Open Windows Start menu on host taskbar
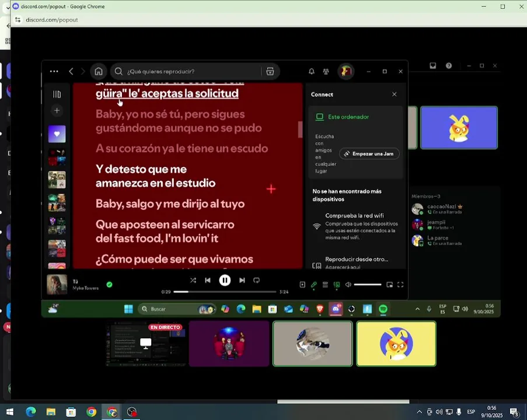 [x=10, y=412]
